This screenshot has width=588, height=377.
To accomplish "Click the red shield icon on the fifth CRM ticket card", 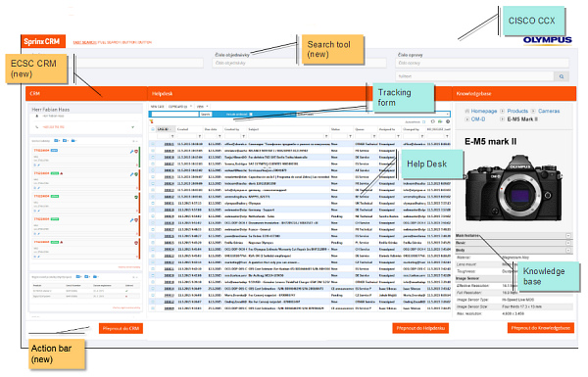I will click(136, 243).
